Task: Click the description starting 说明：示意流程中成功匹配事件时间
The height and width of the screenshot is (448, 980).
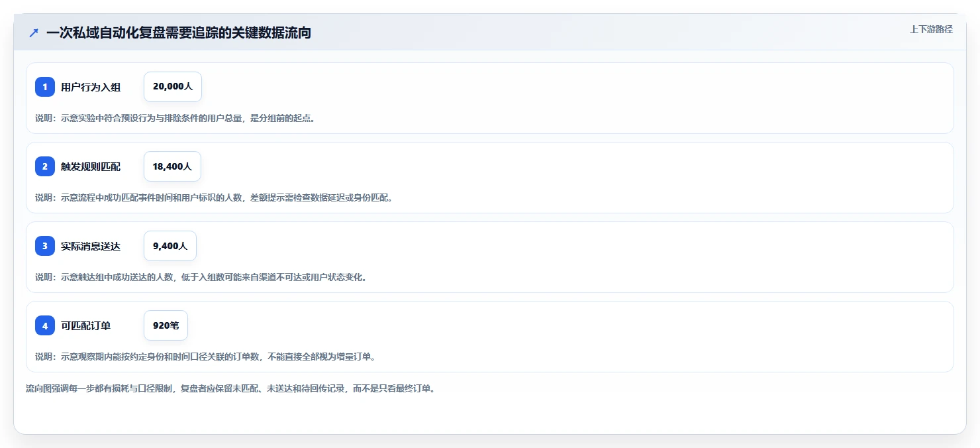Action: [214, 197]
